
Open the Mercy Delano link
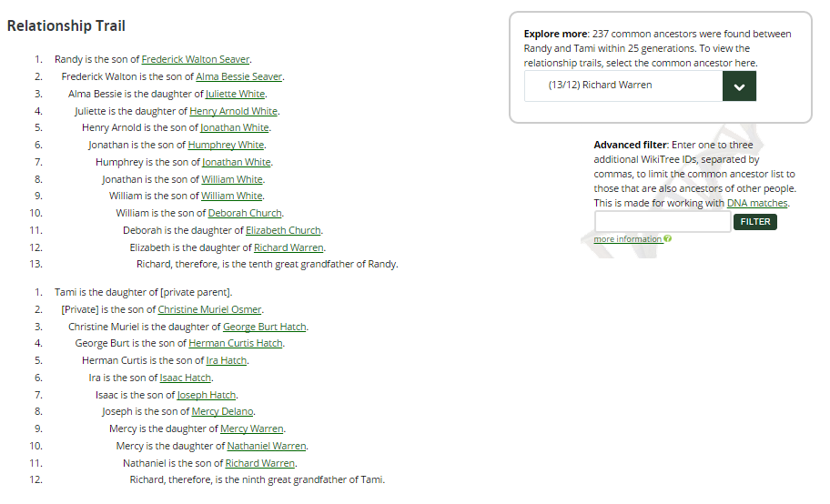click(x=222, y=411)
